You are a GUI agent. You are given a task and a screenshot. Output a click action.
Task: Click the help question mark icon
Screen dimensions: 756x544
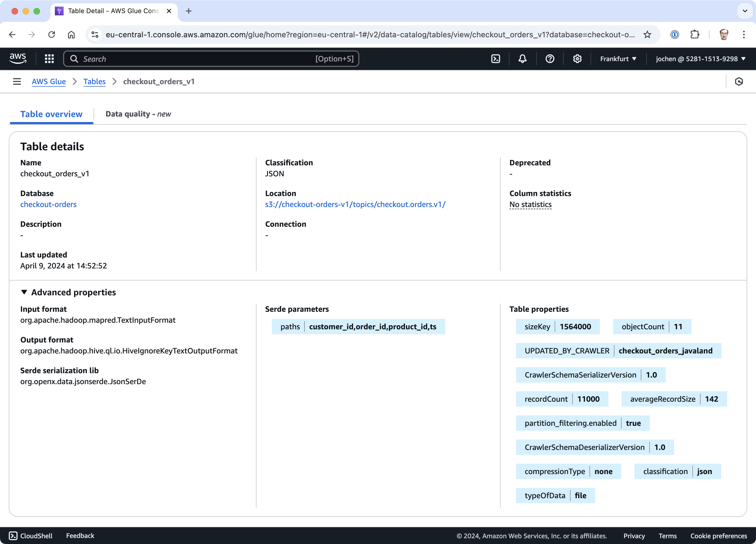click(550, 59)
